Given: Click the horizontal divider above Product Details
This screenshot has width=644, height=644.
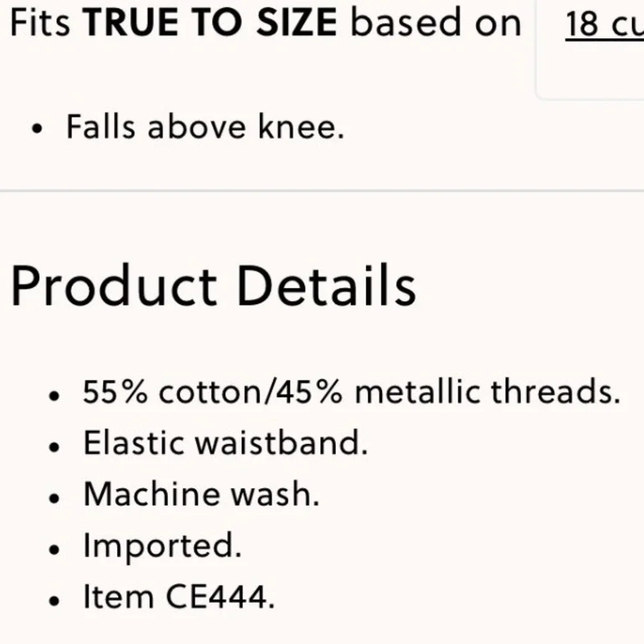Looking at the screenshot, I should tap(322, 191).
